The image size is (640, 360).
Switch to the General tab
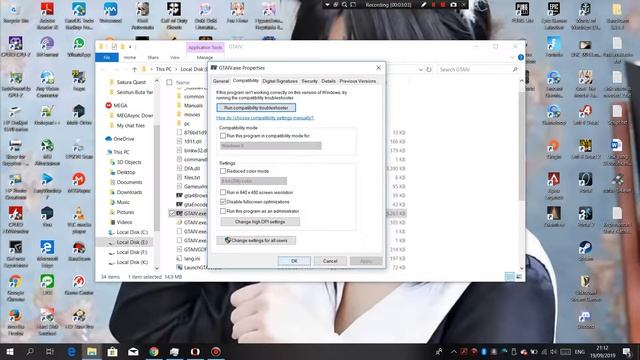(x=221, y=81)
